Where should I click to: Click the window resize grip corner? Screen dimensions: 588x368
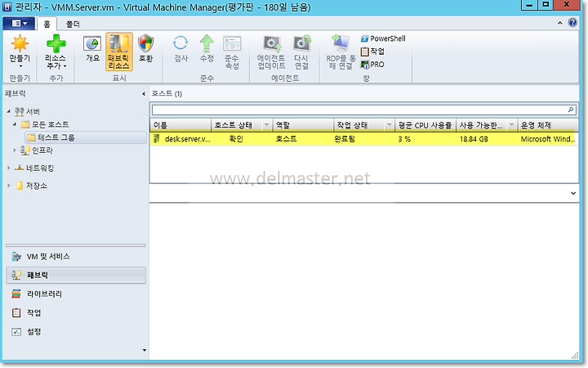coord(575,356)
